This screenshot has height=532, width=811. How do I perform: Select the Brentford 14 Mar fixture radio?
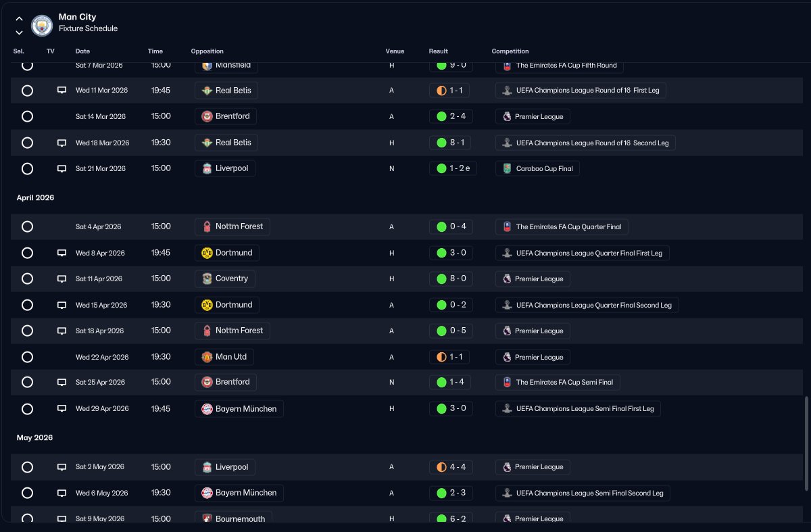pyautogui.click(x=27, y=116)
